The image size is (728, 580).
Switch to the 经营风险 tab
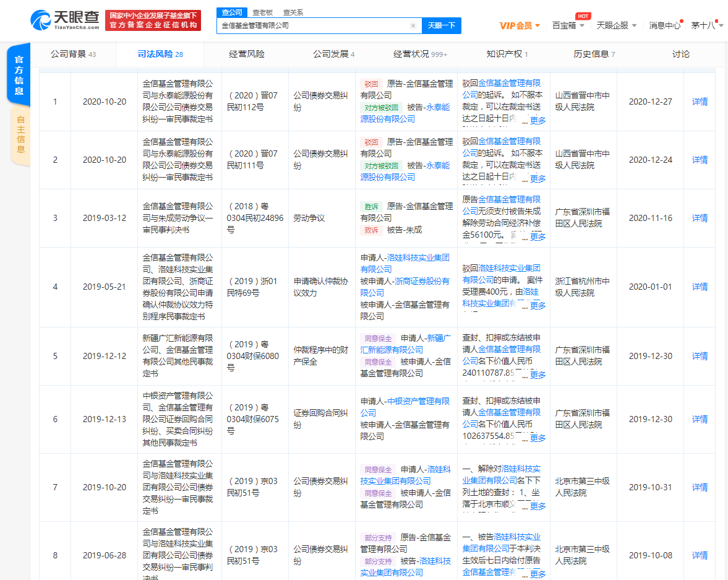(247, 54)
